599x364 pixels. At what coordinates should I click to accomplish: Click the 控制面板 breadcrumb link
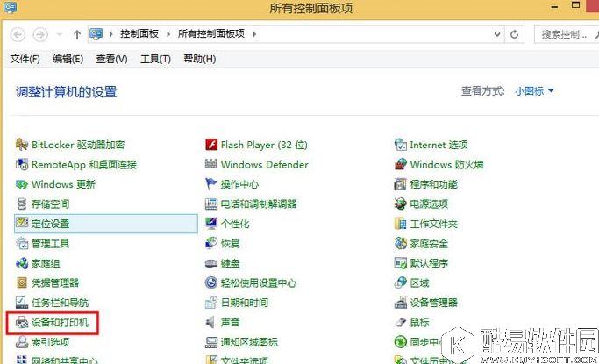coord(139,34)
